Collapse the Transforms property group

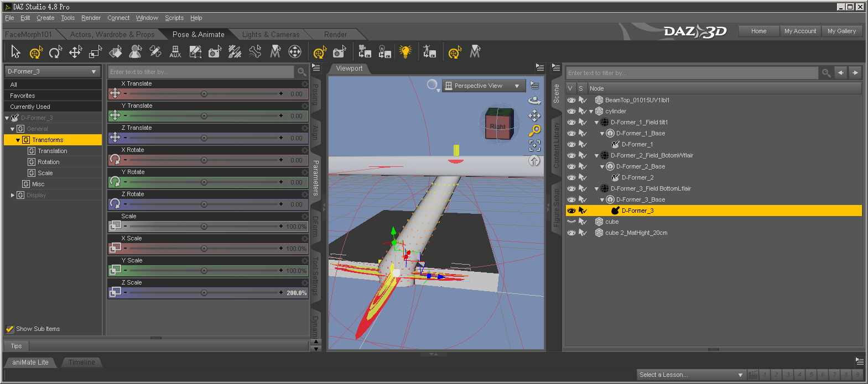click(18, 140)
